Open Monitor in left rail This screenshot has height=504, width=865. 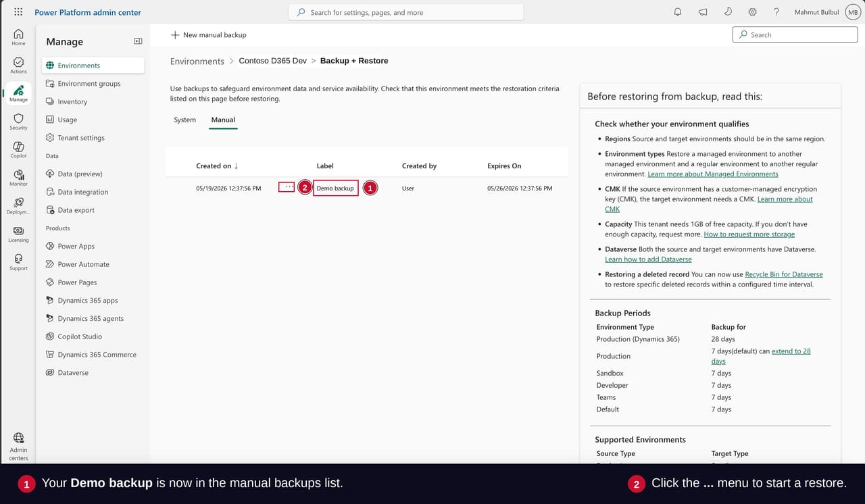(18, 178)
